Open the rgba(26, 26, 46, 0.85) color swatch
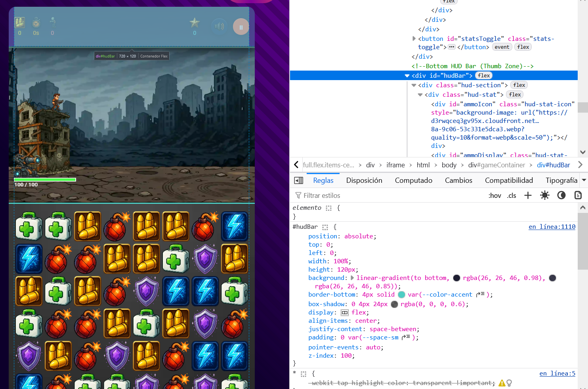Viewport: 588px width, 389px height. coord(553,278)
